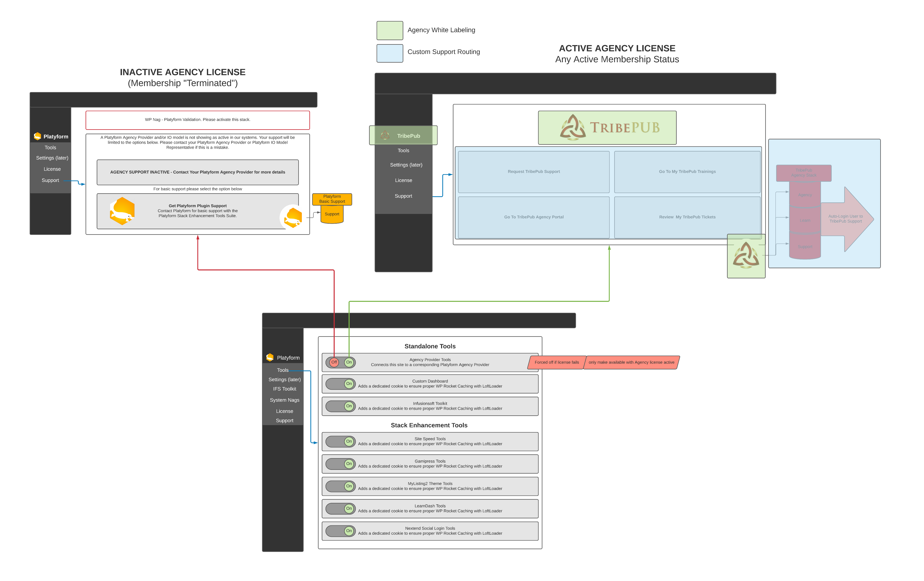The height and width of the screenshot is (581, 924).
Task: Click Request TribePub Support button
Action: coord(534,172)
